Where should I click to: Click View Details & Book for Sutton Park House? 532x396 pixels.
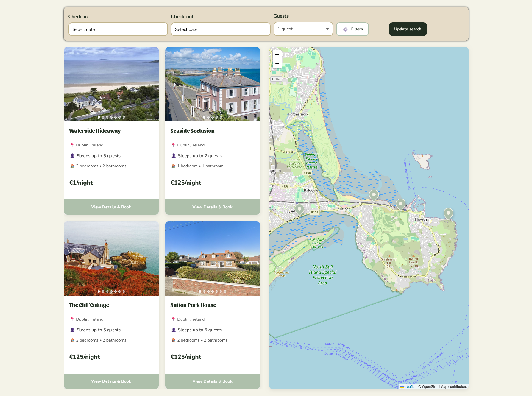click(212, 381)
